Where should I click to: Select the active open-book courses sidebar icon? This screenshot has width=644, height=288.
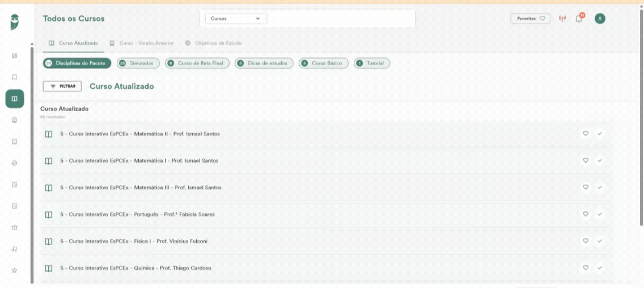coord(15,99)
